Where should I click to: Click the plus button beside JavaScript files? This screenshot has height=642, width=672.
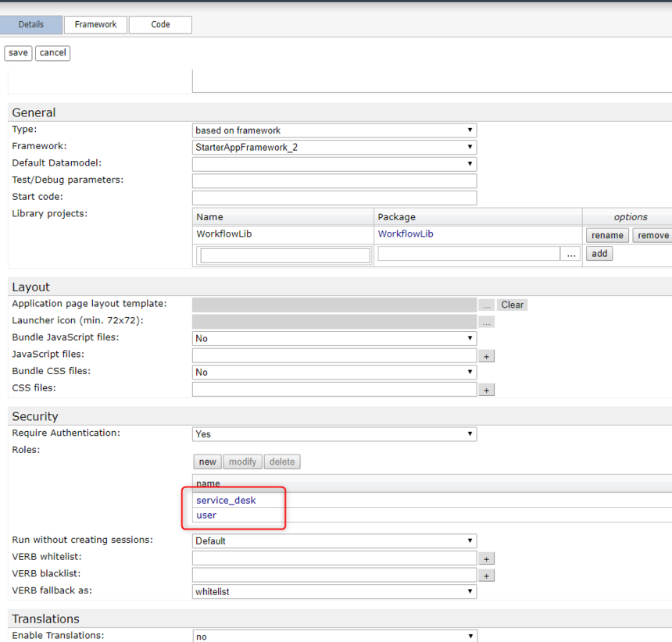tap(486, 356)
